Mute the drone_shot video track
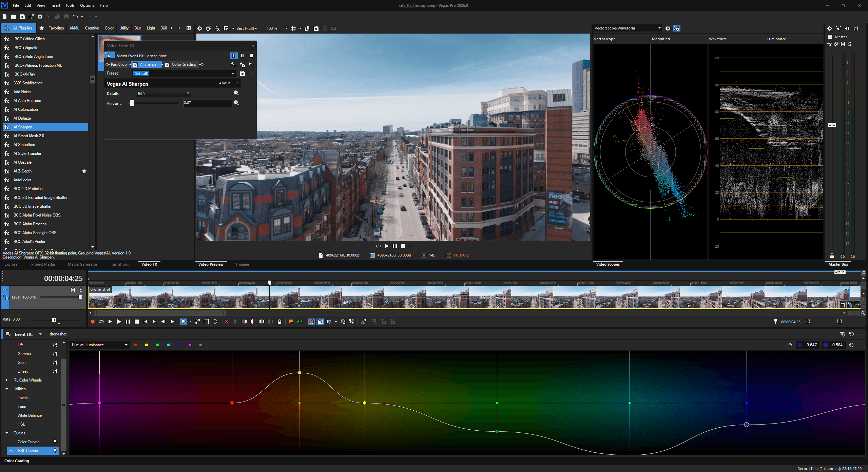Screen dimensions: 868x472 click(73, 290)
